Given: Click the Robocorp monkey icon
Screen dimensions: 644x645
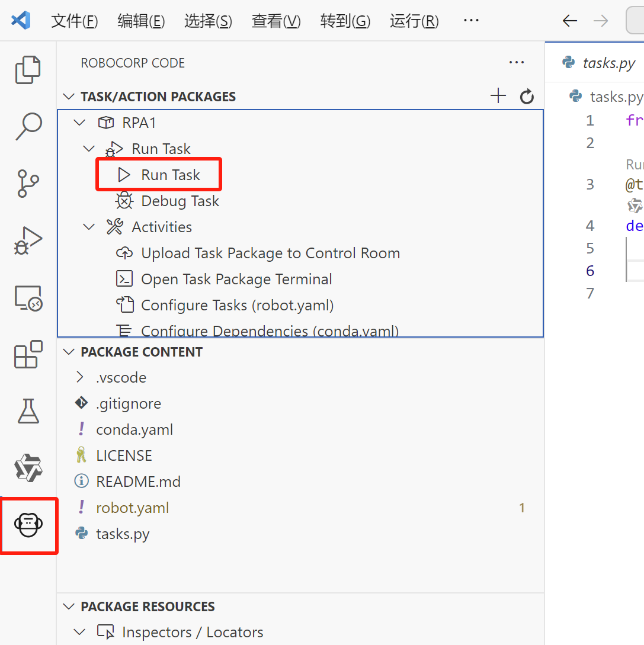Looking at the screenshot, I should pyautogui.click(x=28, y=525).
